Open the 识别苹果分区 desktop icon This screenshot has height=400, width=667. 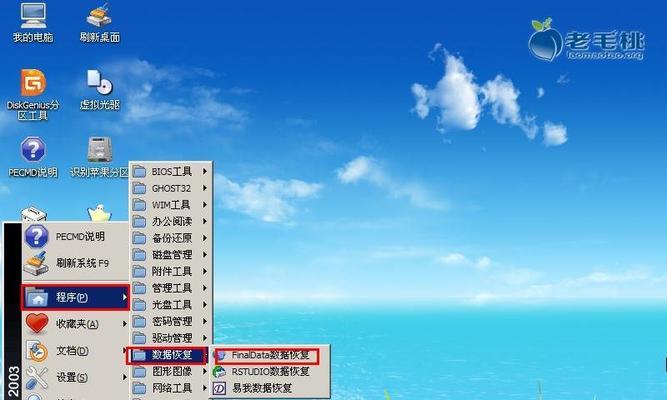pyautogui.click(x=100, y=157)
